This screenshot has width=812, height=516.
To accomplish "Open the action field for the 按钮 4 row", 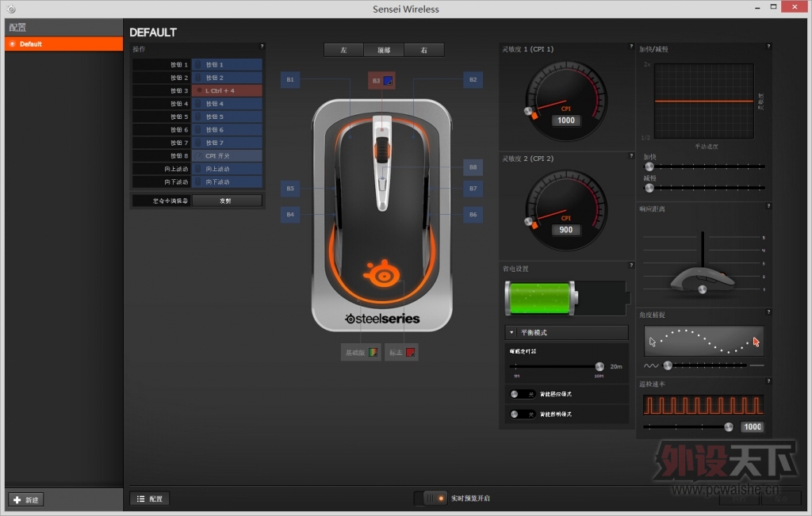I will point(227,104).
